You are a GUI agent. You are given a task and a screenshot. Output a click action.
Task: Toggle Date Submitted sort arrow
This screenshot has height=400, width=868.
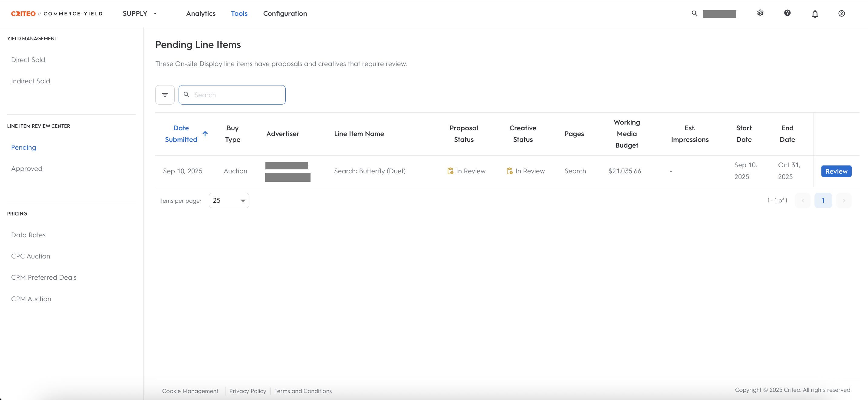pyautogui.click(x=205, y=134)
